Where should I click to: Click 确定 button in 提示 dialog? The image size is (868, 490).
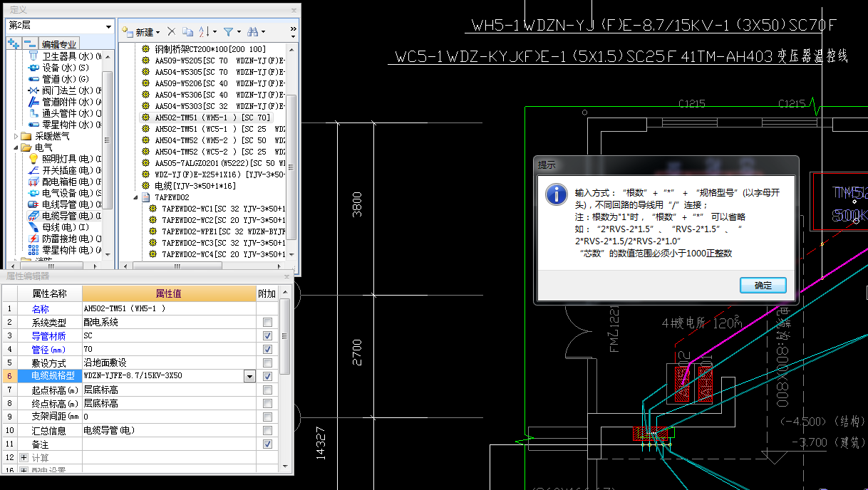pyautogui.click(x=763, y=285)
